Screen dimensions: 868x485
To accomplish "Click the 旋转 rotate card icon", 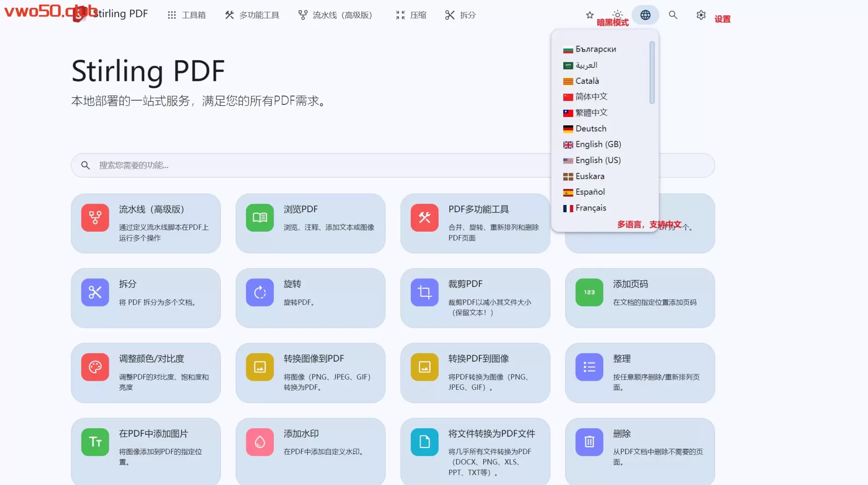I will tap(259, 292).
